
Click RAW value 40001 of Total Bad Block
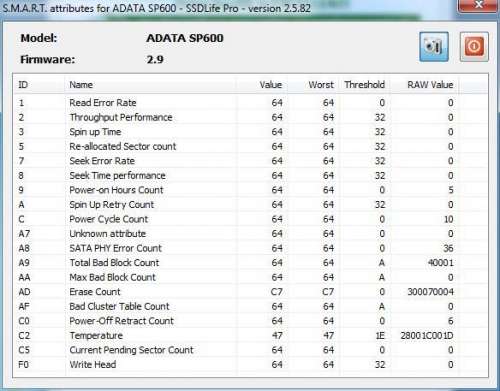pos(441,263)
